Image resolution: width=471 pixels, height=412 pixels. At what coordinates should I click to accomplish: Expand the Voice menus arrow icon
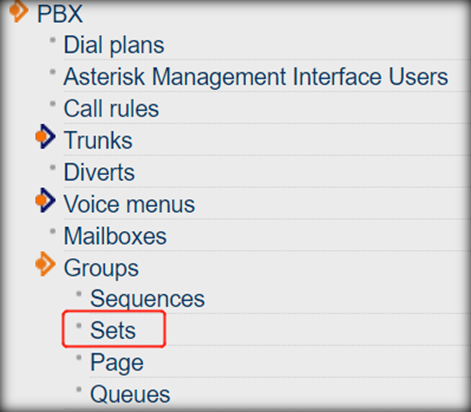(x=45, y=200)
